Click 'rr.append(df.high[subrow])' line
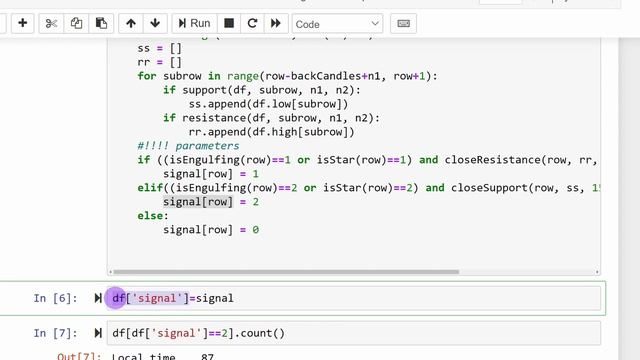640x360 pixels. point(271,132)
